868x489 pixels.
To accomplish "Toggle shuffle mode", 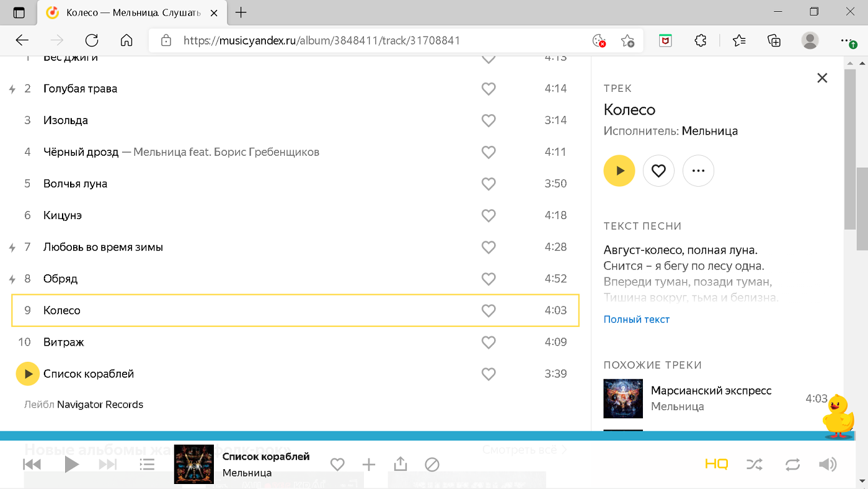I will (755, 464).
